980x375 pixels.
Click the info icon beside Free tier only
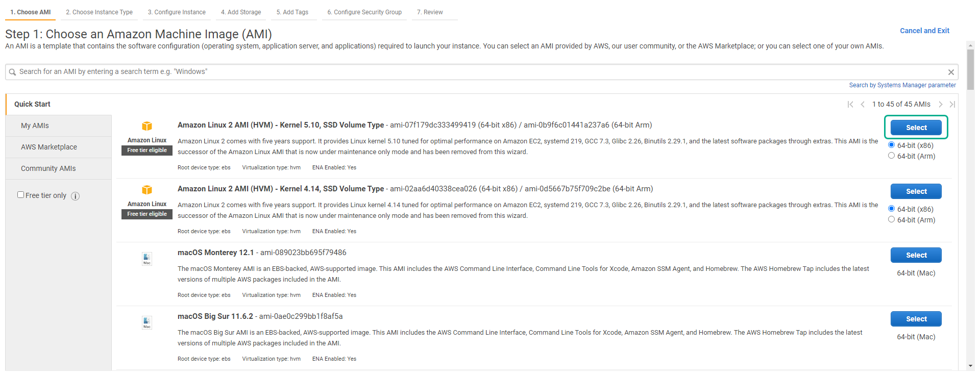coord(75,196)
